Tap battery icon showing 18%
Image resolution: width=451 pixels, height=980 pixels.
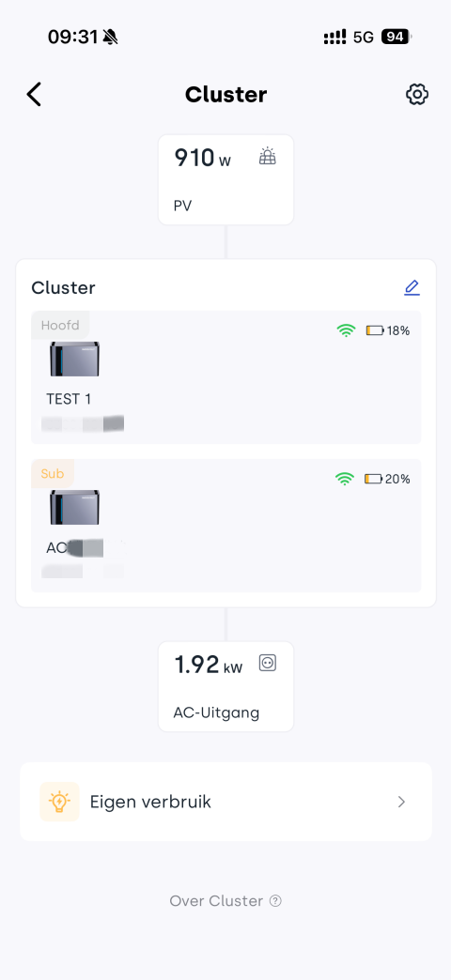click(375, 330)
